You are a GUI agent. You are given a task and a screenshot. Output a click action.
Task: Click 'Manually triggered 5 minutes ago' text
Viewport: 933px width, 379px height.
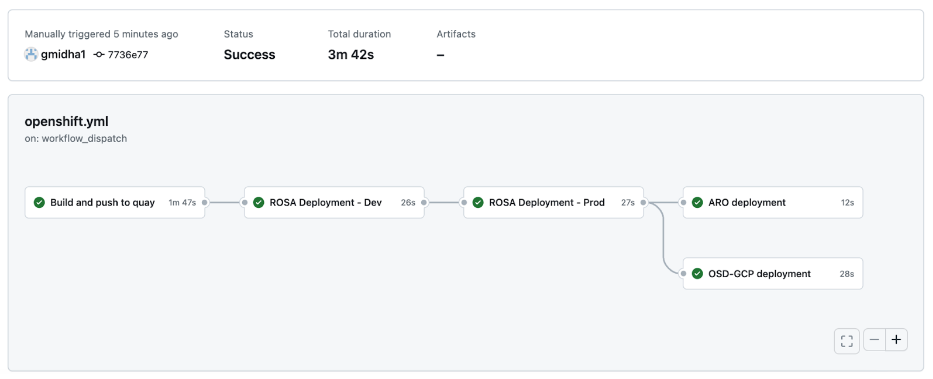pyautogui.click(x=101, y=34)
